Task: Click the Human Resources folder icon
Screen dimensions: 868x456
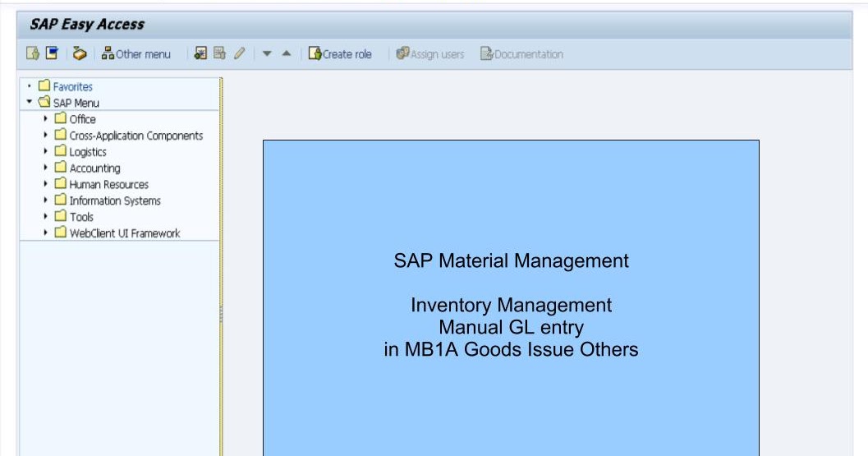Action: 60,183
